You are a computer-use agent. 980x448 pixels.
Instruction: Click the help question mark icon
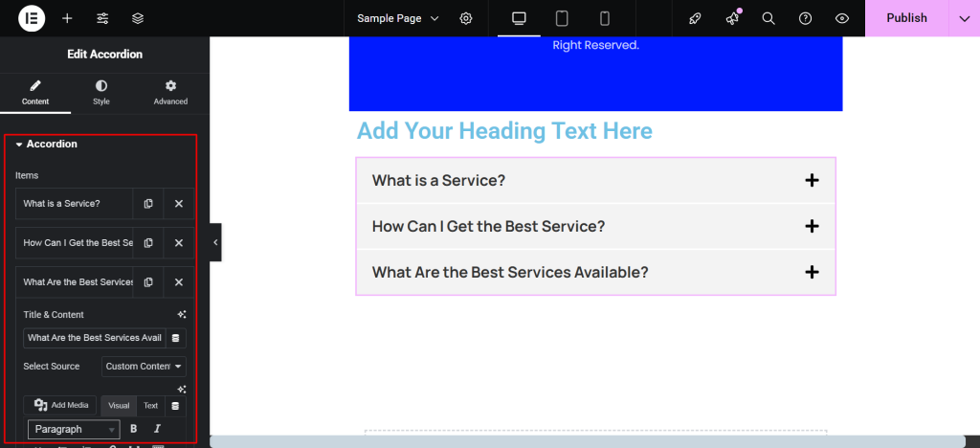806,18
